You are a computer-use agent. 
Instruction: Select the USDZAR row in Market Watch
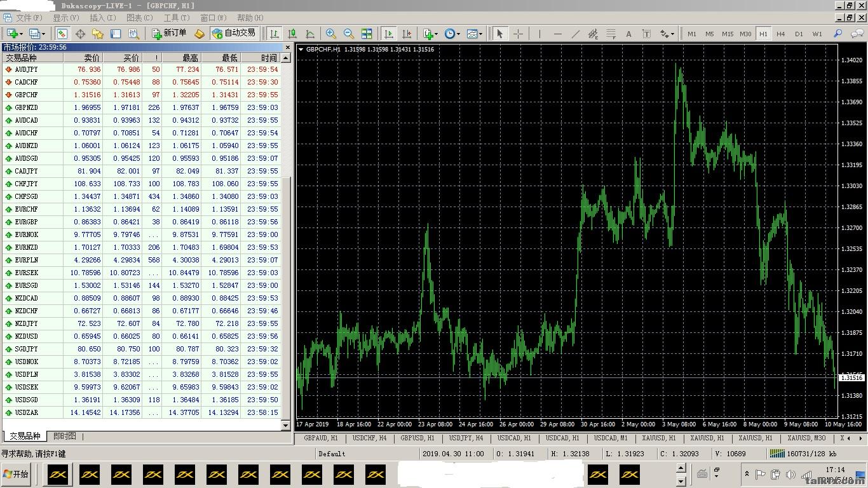point(141,412)
